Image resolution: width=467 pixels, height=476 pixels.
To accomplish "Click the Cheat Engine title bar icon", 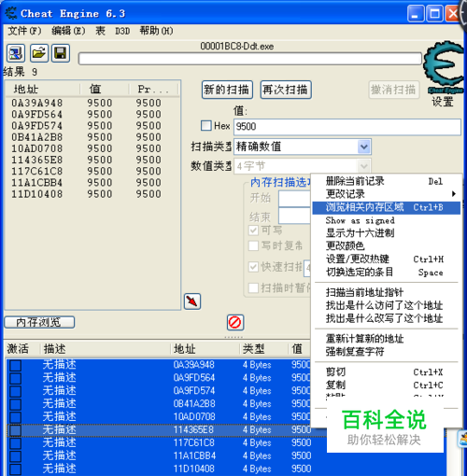I will click(11, 13).
